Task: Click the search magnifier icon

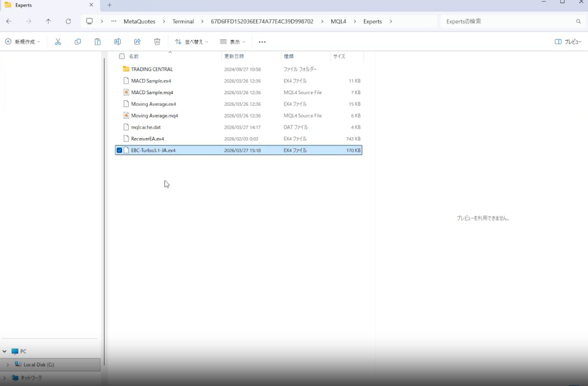Action: pyautogui.click(x=578, y=22)
